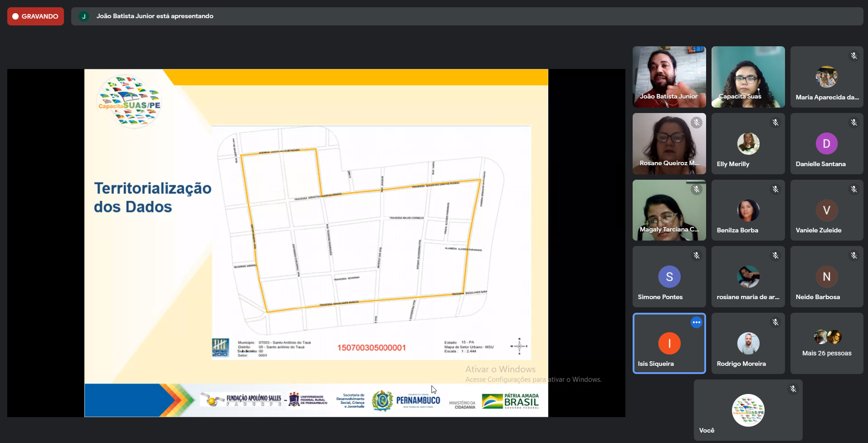Click the N avatar of Neide Barbosa

[x=826, y=277]
